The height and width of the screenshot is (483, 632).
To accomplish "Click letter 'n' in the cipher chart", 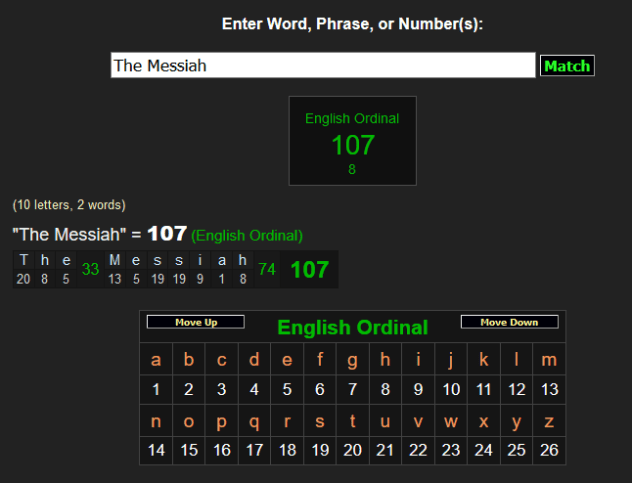I will [x=156, y=422].
